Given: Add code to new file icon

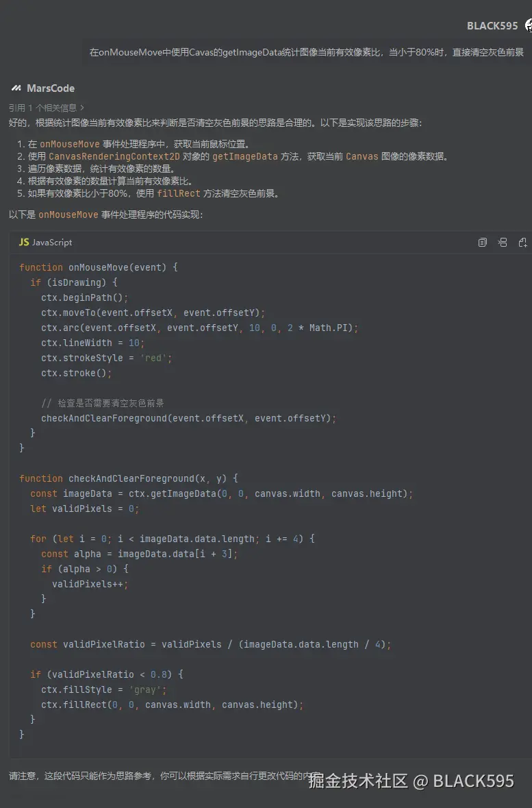Looking at the screenshot, I should (522, 242).
